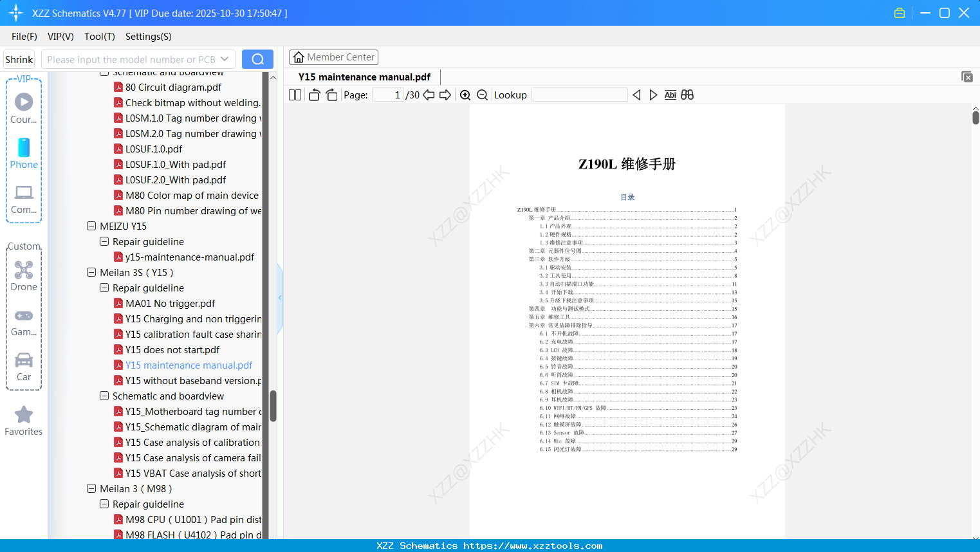The height and width of the screenshot is (552, 980).
Task: Select the Phone schematics category
Action: point(23,153)
